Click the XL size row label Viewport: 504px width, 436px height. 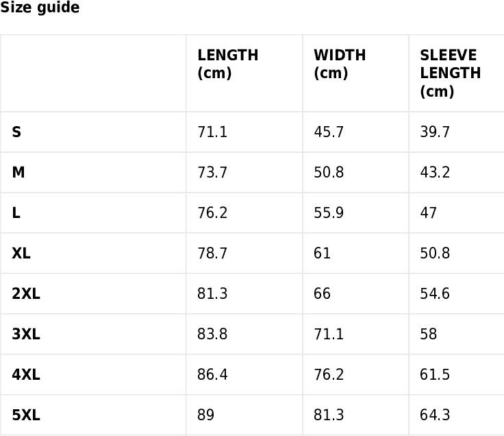click(21, 253)
